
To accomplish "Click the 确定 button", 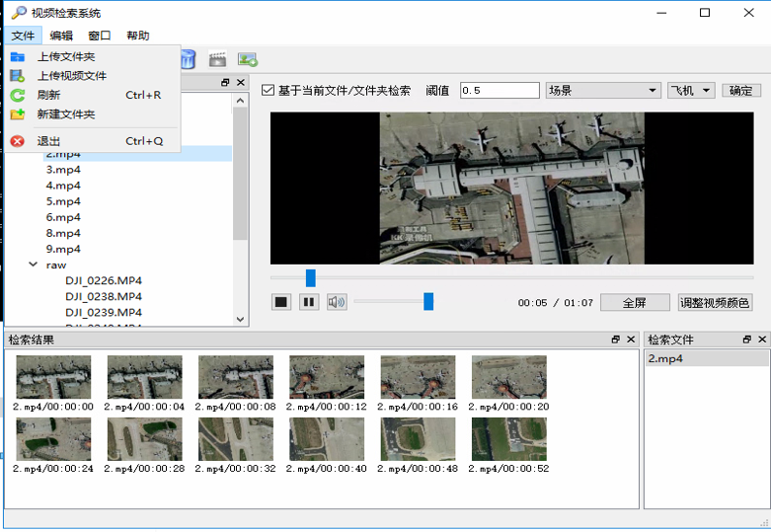I will pyautogui.click(x=741, y=91).
